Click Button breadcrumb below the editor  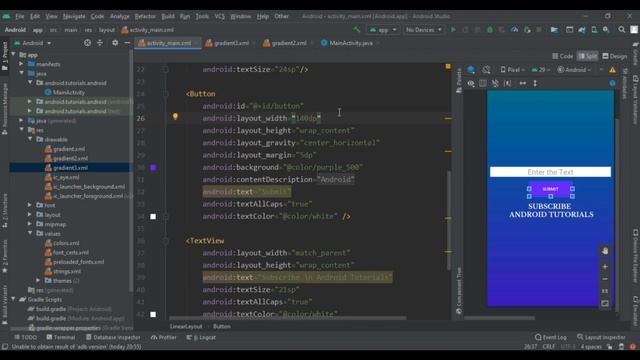[x=222, y=327]
